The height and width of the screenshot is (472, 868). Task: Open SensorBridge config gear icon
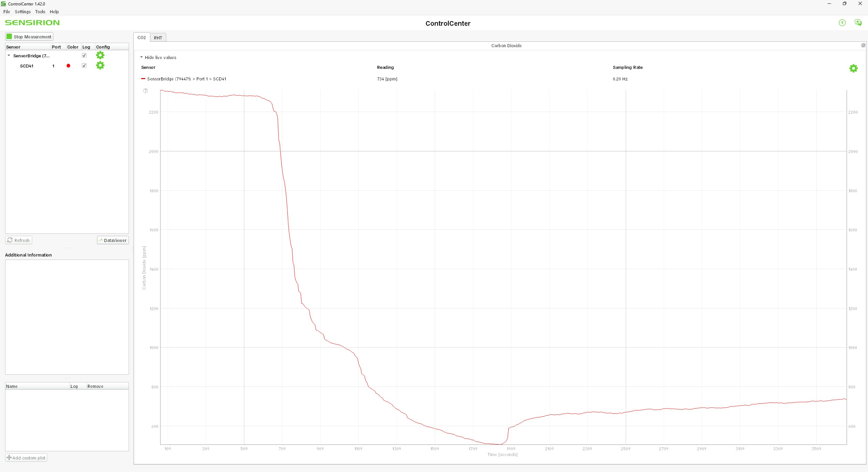[x=100, y=55]
